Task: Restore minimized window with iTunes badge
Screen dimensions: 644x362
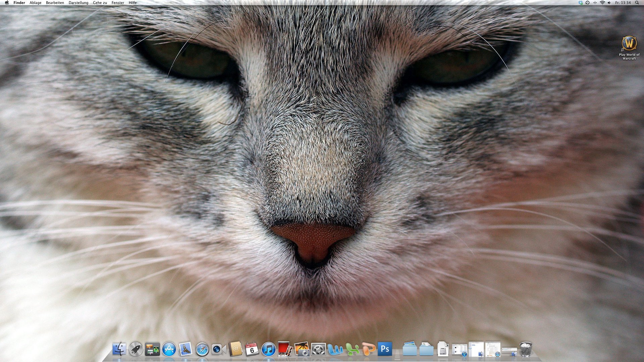Action: (x=460, y=350)
